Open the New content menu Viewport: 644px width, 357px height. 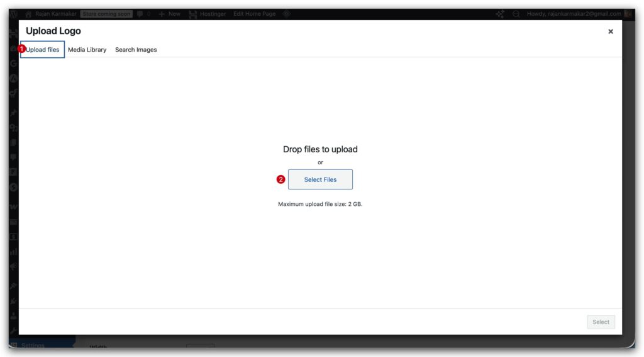170,14
